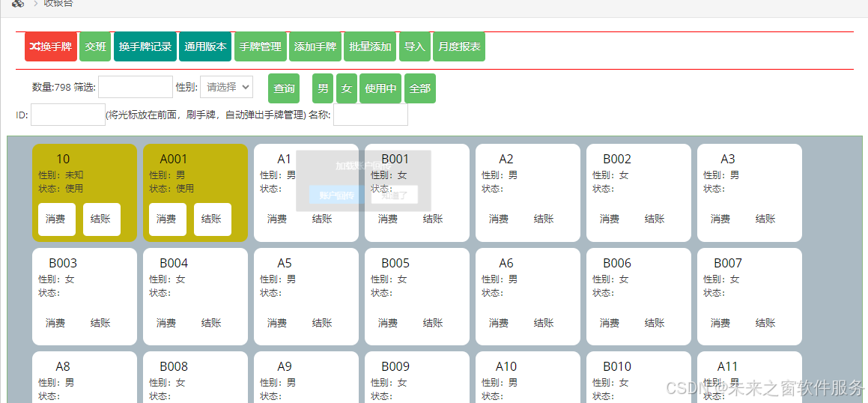Click 消费 on card A6

coord(499,324)
